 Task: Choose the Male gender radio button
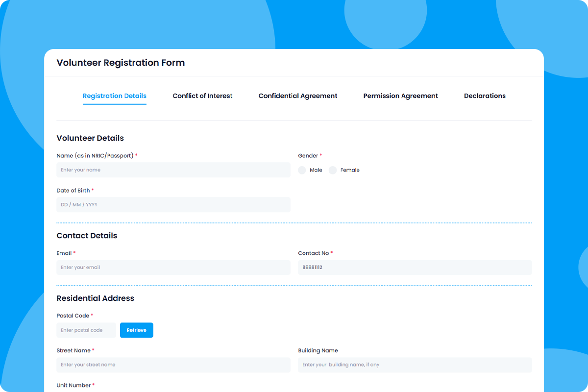[302, 170]
